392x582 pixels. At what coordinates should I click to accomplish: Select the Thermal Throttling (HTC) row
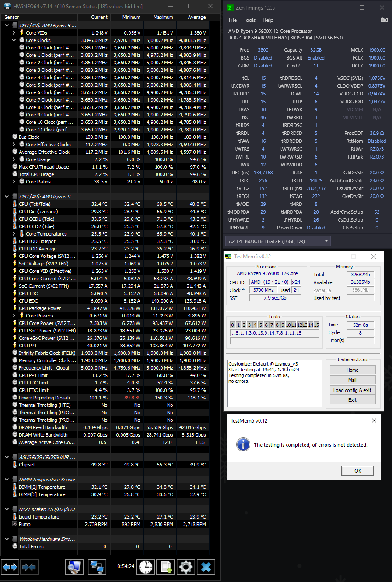click(105, 405)
